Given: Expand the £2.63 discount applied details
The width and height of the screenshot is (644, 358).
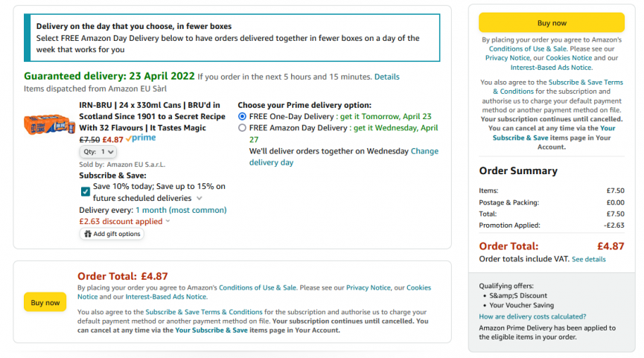Looking at the screenshot, I should point(168,221).
